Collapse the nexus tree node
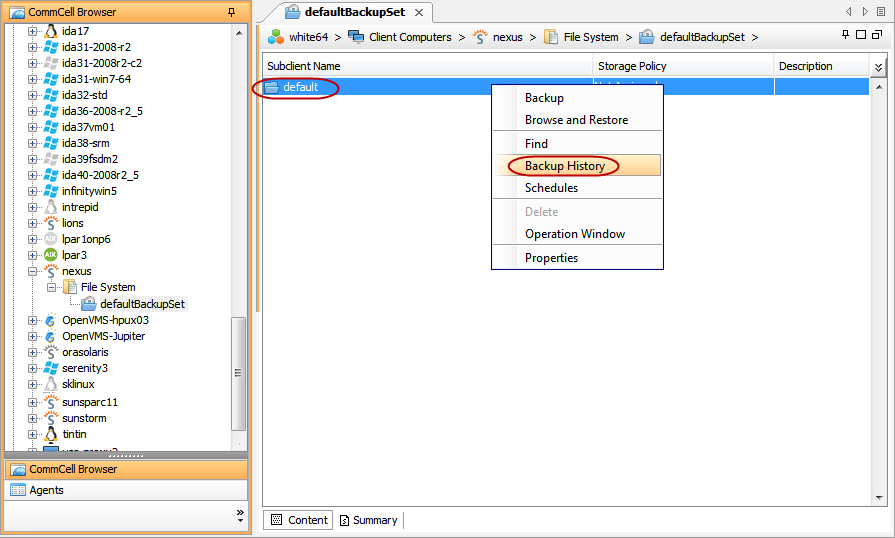 click(33, 271)
